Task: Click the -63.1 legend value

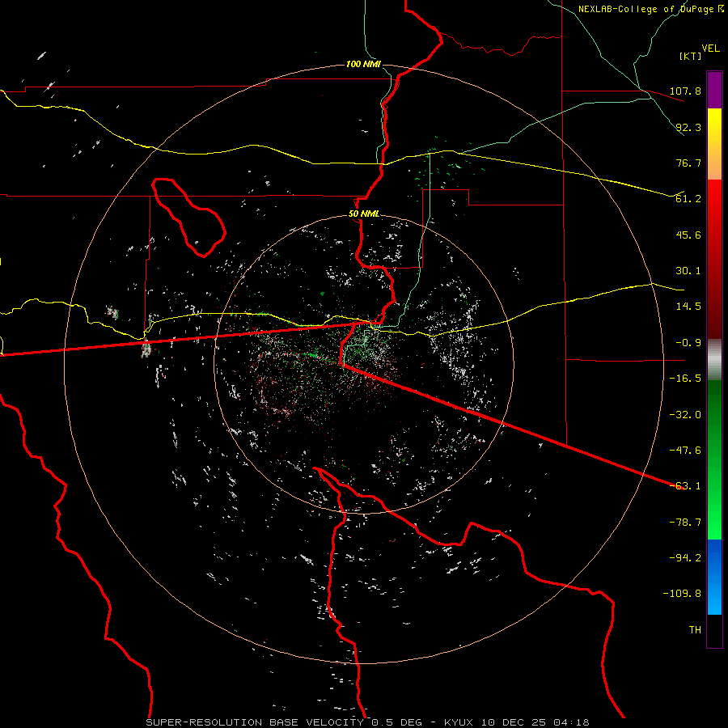Action: coord(685,486)
